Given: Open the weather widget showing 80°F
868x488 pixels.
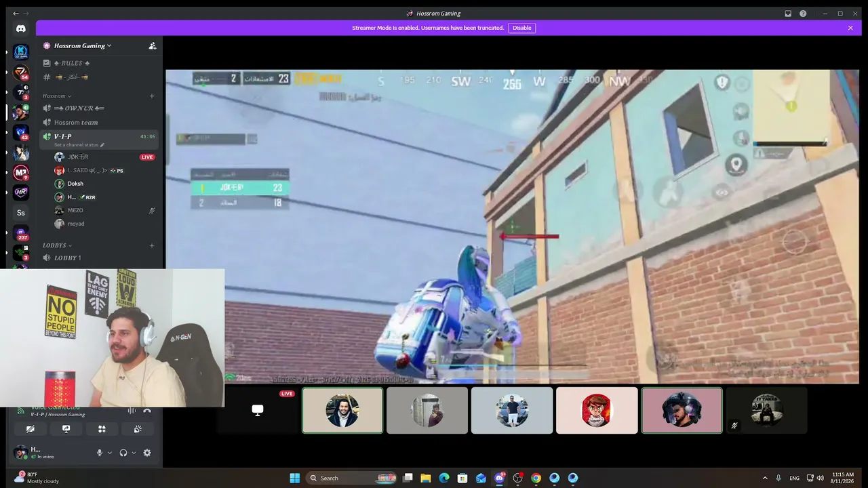Looking at the screenshot, I should 38,478.
